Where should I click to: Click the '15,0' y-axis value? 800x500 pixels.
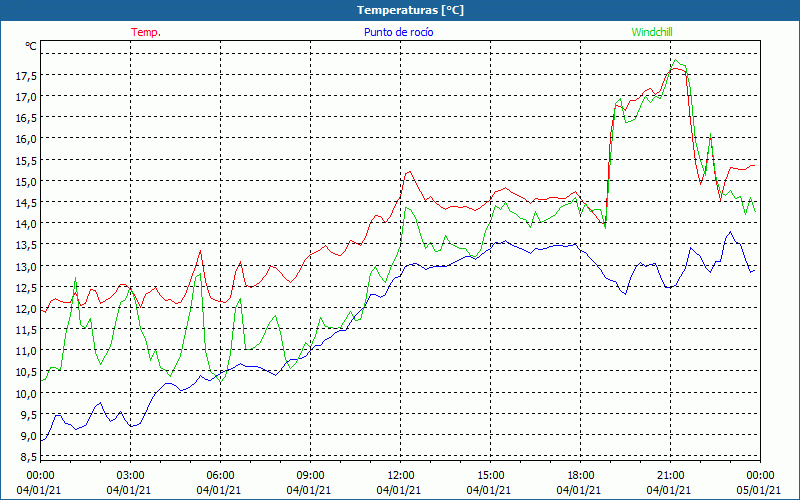[27, 181]
